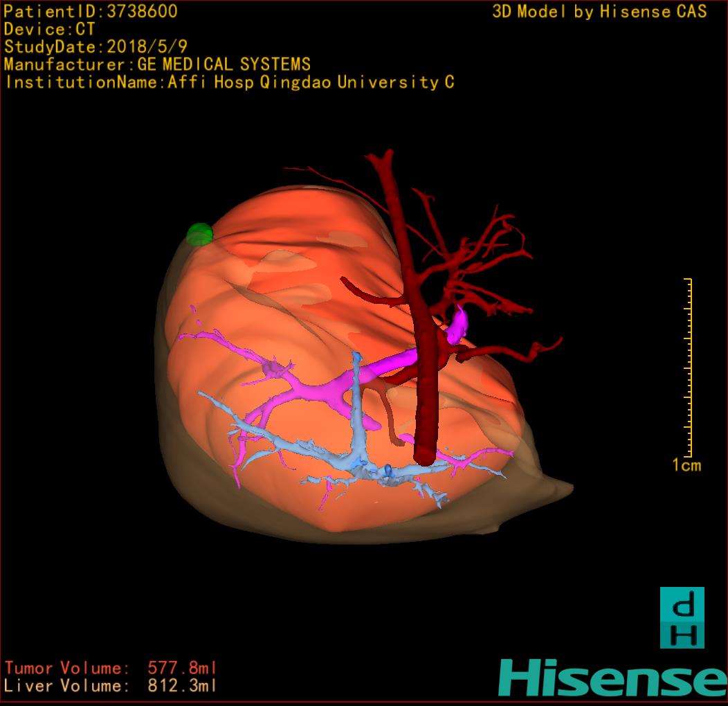Image resolution: width=728 pixels, height=706 pixels.
Task: Click the teal dH logo icon
Action: point(682,617)
